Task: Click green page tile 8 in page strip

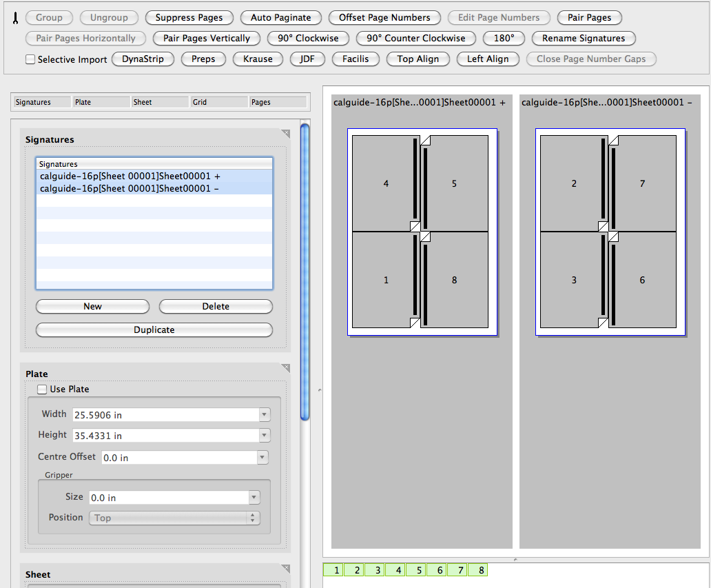Action: 478,570
